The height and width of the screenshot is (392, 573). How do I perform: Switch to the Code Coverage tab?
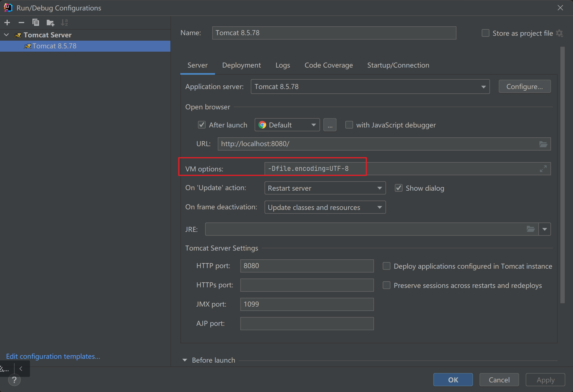tap(329, 65)
